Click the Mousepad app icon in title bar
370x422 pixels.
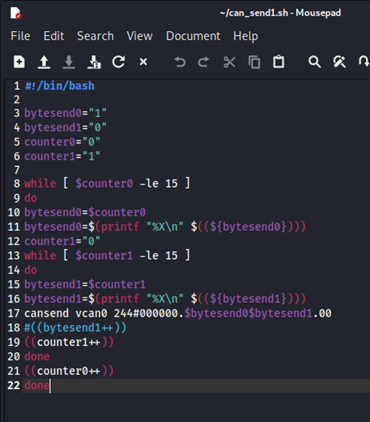16,13
